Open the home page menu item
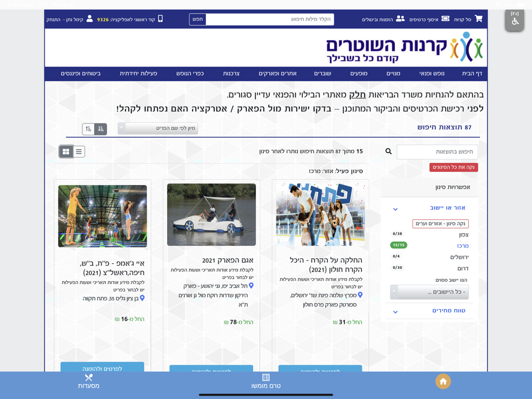532x399 pixels. (x=472, y=73)
